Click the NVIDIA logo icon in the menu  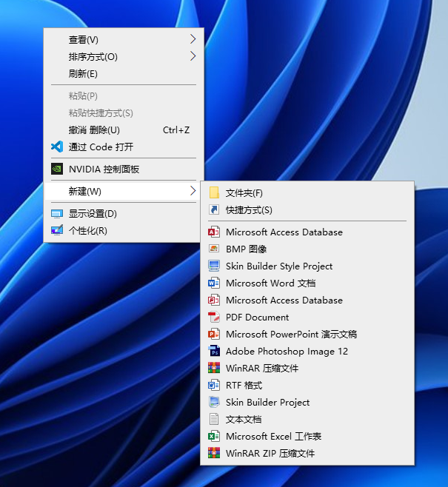(56, 169)
